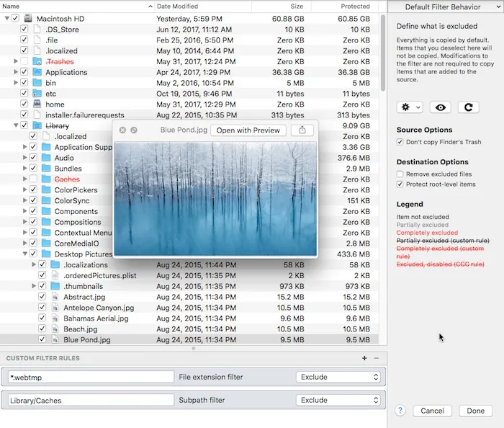This screenshot has width=504, height=428.
Task: Click the Bahamas Aerial.jpg file icon
Action: click(55, 318)
